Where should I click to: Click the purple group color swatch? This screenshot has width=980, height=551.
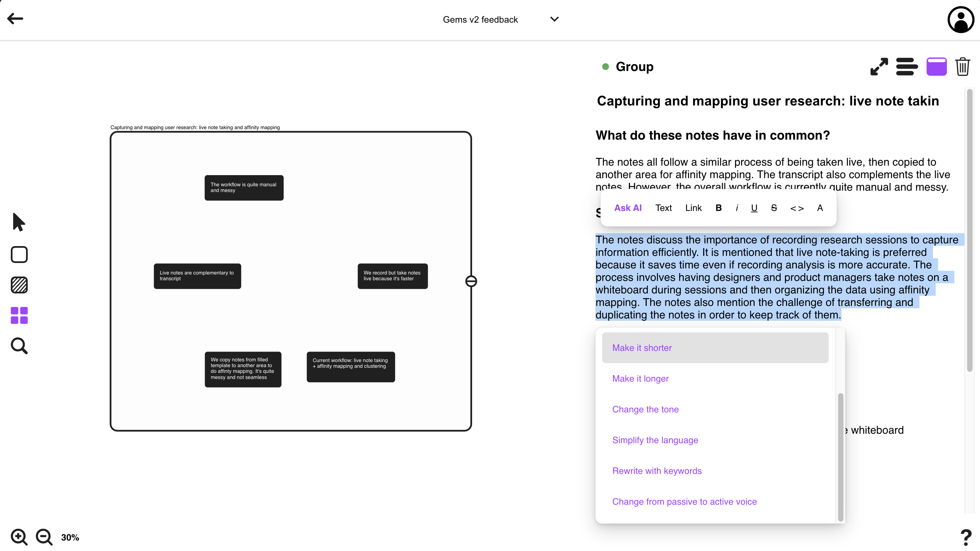click(x=936, y=67)
